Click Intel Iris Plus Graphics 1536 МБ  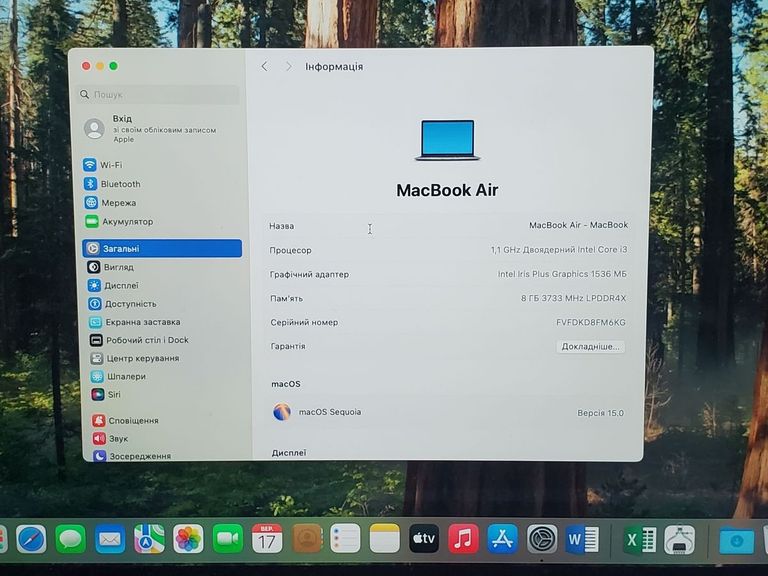click(562, 274)
